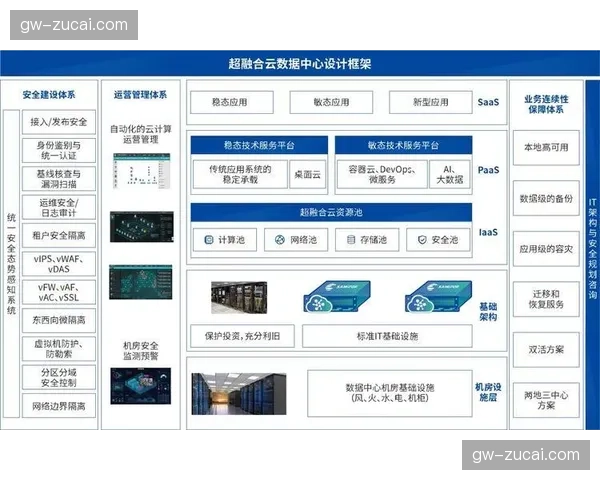This screenshot has height=480, width=600.
Task: Click the vFW、vAF、vAC、vSSL box
Action: pyautogui.click(x=59, y=292)
